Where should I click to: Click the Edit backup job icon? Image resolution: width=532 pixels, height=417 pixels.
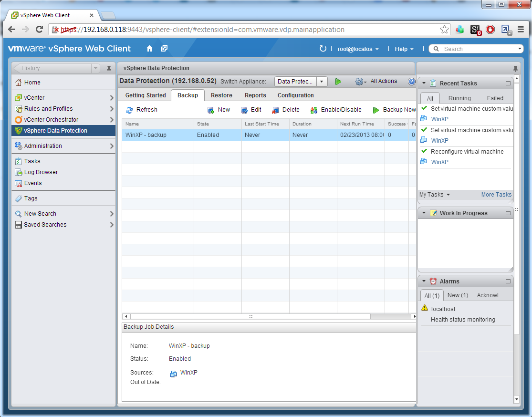(244, 110)
